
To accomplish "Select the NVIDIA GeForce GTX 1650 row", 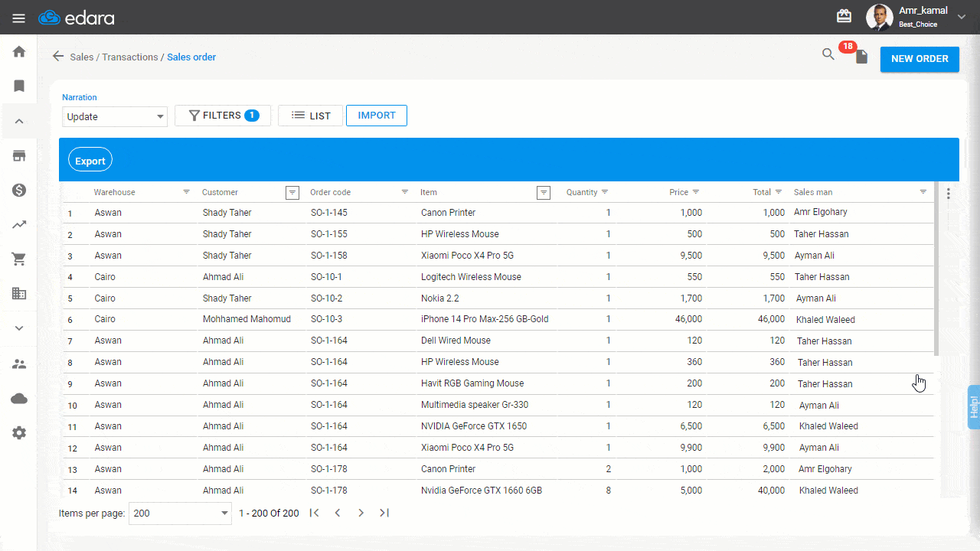I will pyautogui.click(x=498, y=426).
